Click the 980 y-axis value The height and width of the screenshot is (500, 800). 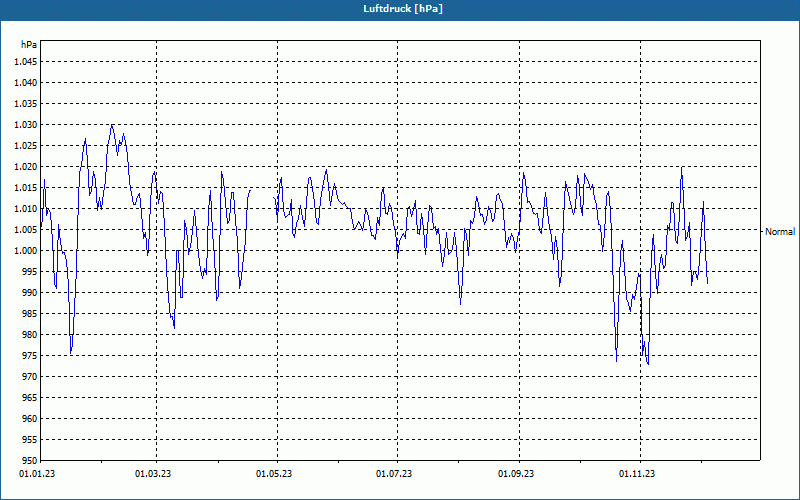30,335
